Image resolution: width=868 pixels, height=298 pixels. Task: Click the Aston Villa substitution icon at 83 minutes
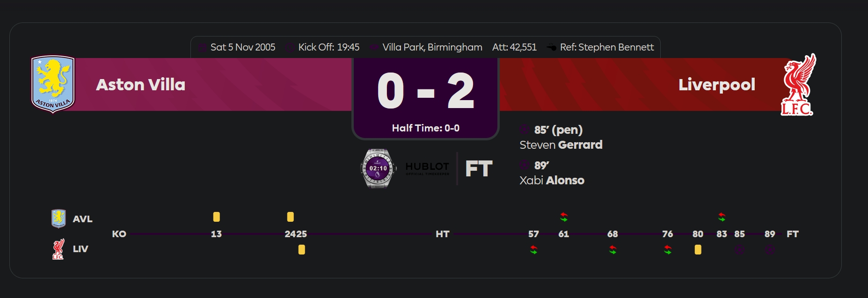[722, 217]
